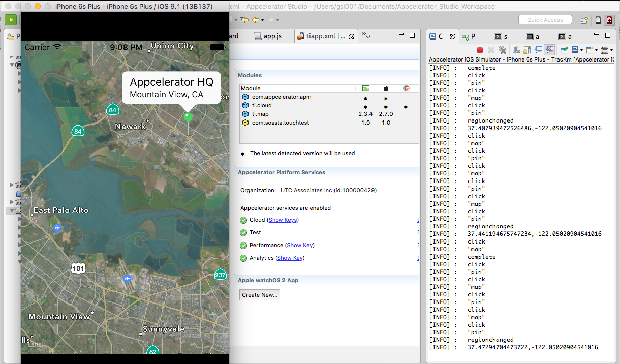The width and height of the screenshot is (620, 364).
Task: Open the forward navigation history dropdown
Action: [277, 20]
